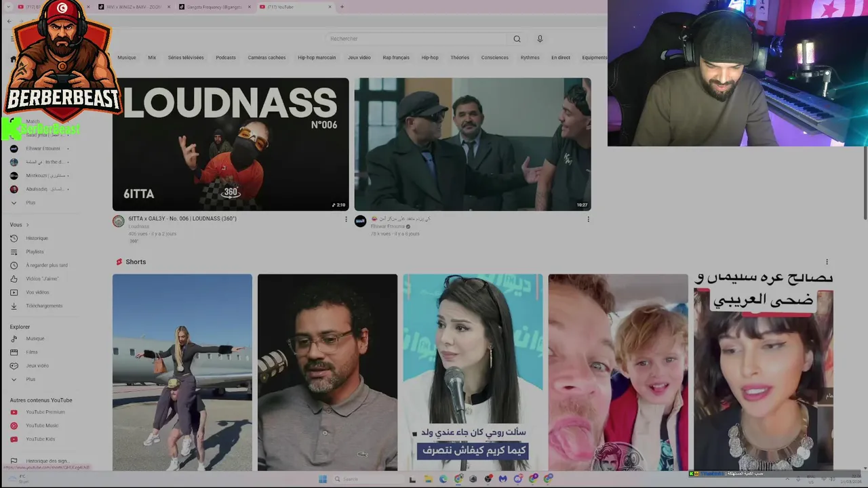Image resolution: width=868 pixels, height=488 pixels.
Task: Open the Short with woman on plane tarmac
Action: point(182,372)
